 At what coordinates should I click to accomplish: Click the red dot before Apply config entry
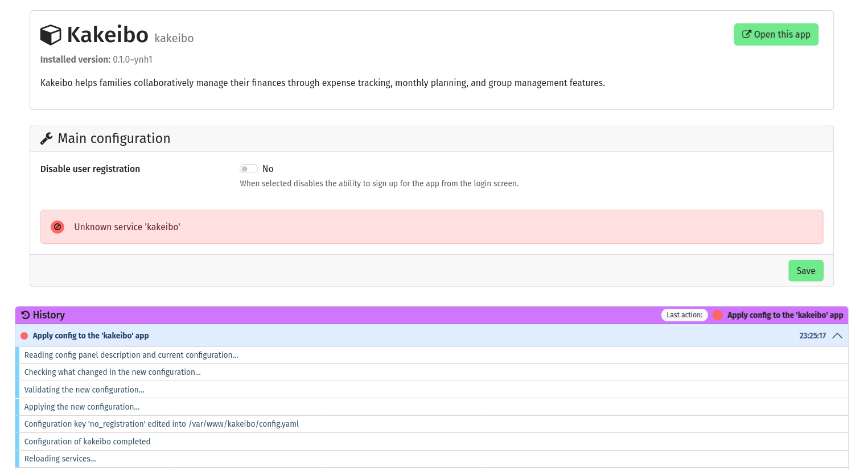[24, 336]
